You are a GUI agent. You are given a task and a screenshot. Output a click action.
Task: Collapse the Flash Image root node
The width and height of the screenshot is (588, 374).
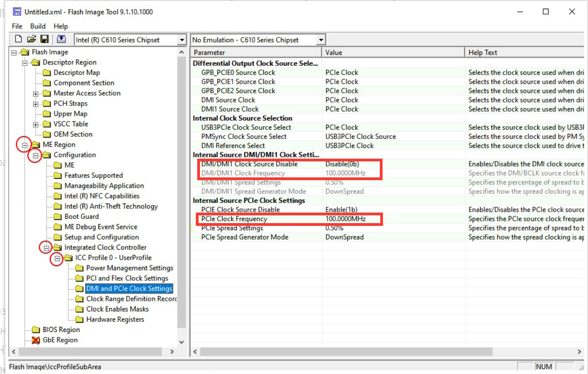(x=14, y=52)
